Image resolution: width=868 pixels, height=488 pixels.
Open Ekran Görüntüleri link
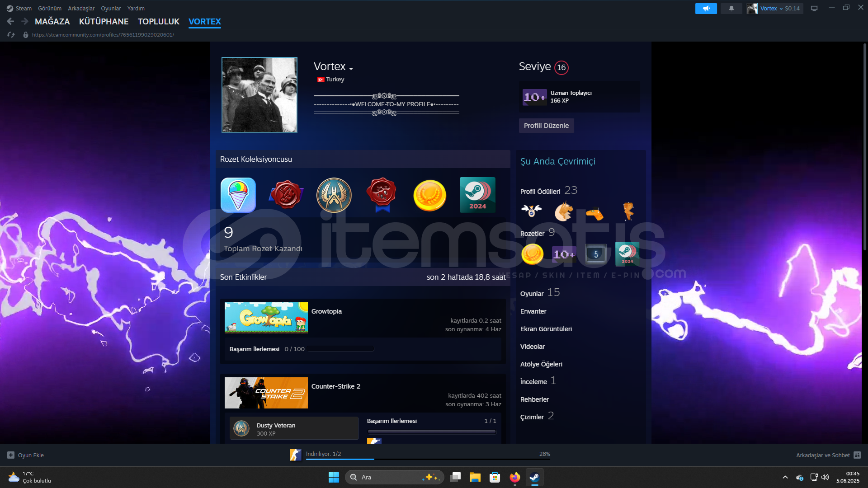pyautogui.click(x=546, y=329)
